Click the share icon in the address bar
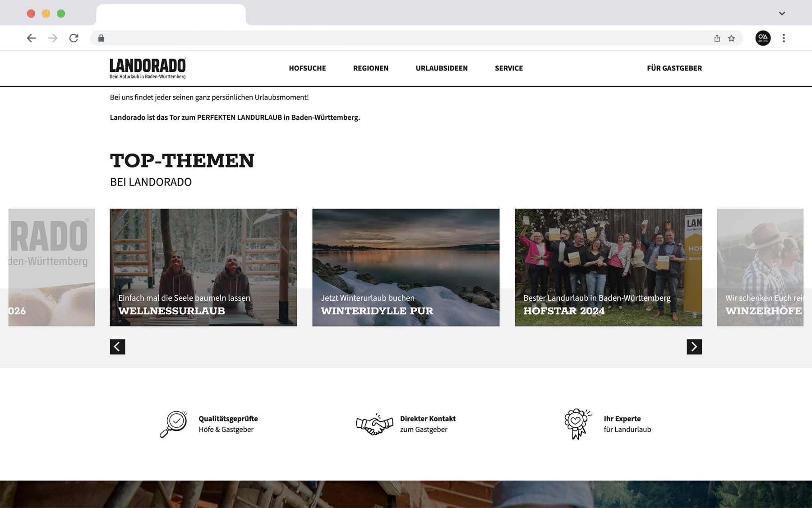Image resolution: width=812 pixels, height=508 pixels. pos(717,38)
